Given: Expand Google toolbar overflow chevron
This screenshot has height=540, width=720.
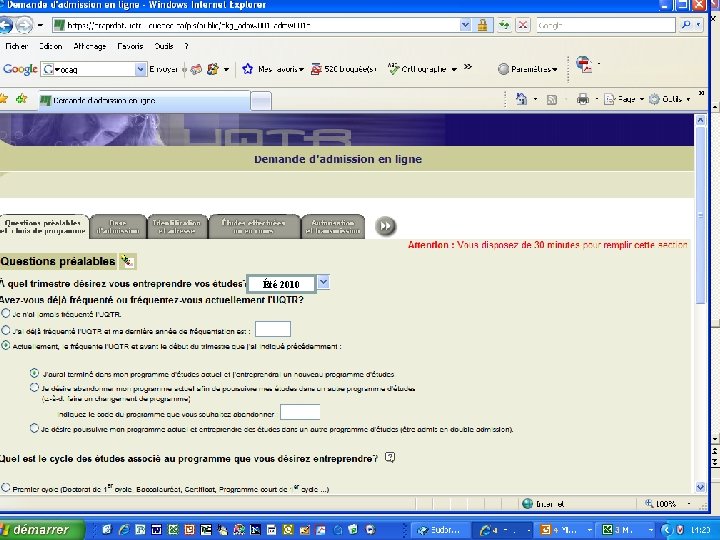Looking at the screenshot, I should pyautogui.click(x=467, y=67).
